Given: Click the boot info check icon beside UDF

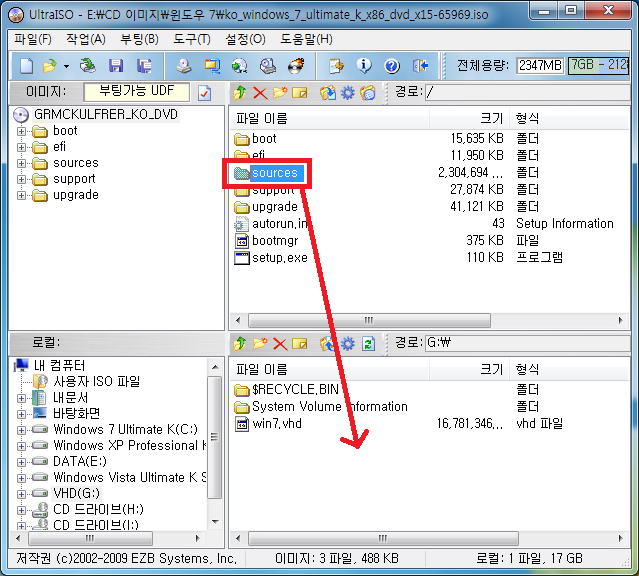Looking at the screenshot, I should pyautogui.click(x=205, y=93).
